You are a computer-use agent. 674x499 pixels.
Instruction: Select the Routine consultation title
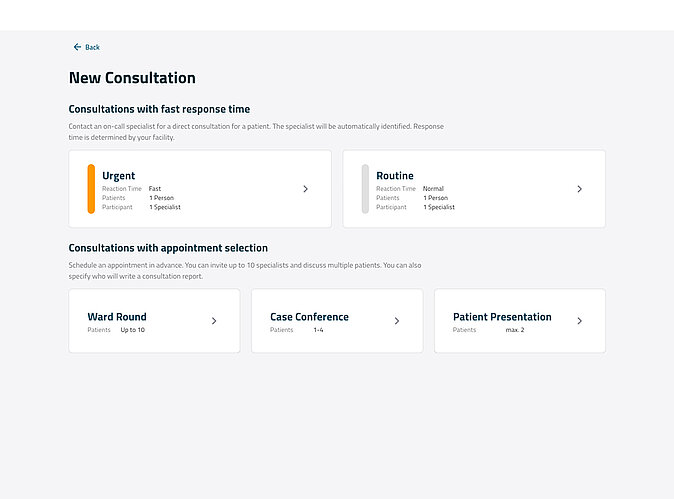(x=395, y=176)
